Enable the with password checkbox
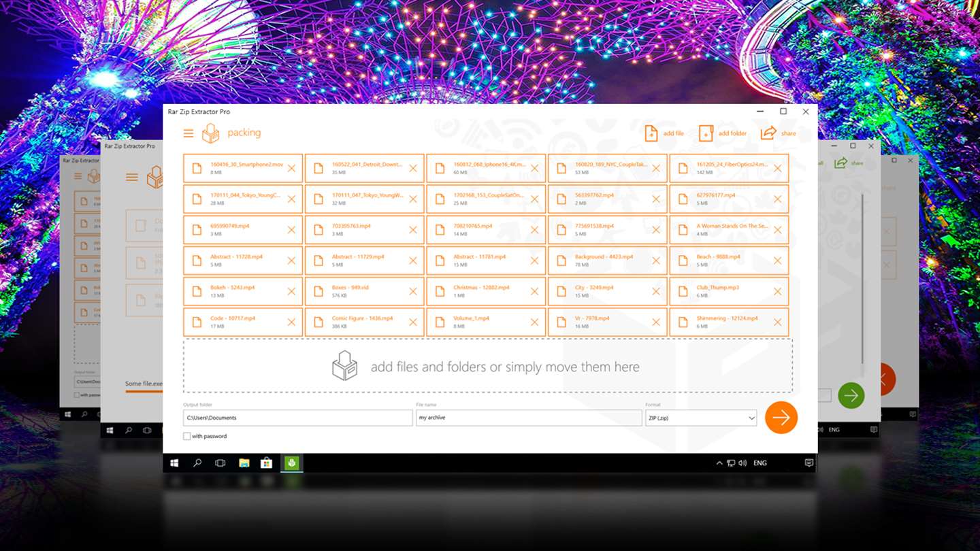The image size is (980, 551). tap(187, 436)
